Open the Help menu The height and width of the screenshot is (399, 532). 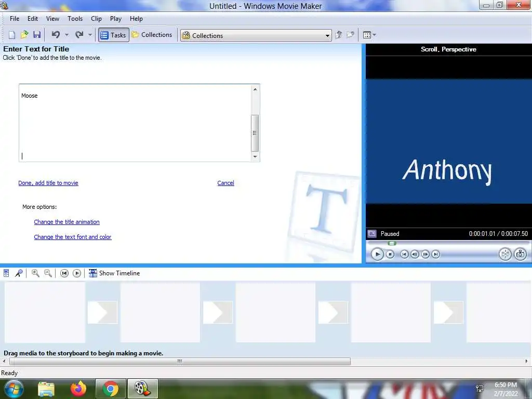point(136,19)
